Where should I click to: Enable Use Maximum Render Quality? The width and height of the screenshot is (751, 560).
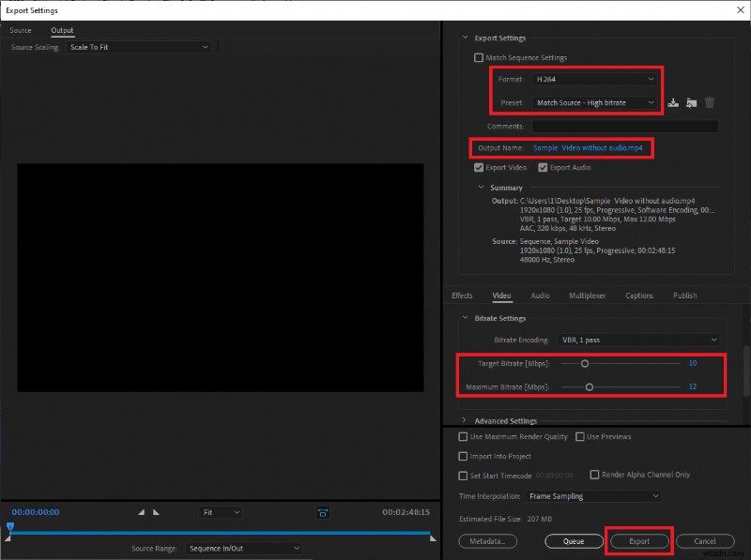click(x=463, y=436)
